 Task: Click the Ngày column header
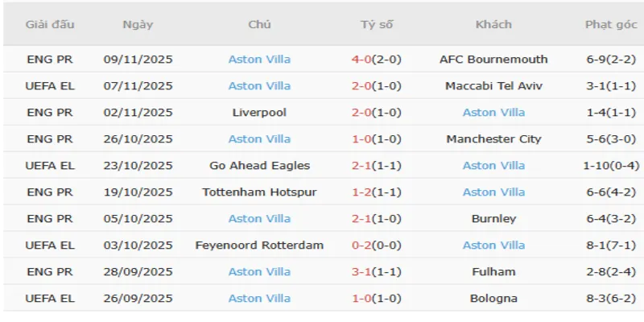click(x=138, y=24)
